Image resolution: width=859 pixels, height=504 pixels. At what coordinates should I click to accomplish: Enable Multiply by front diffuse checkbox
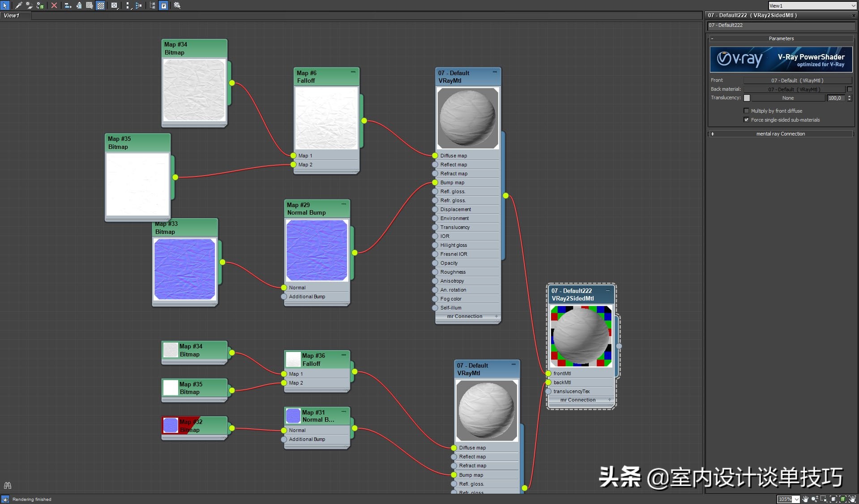[746, 111]
